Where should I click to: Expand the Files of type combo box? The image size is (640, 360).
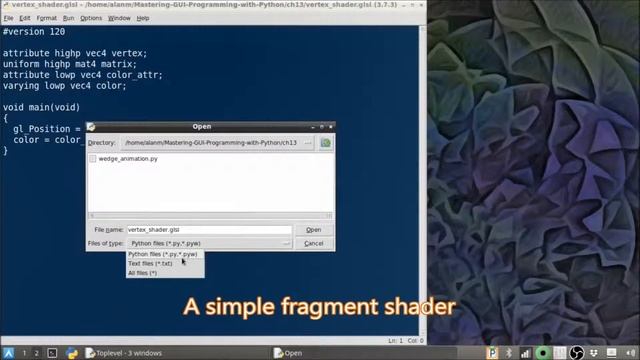coord(209,243)
